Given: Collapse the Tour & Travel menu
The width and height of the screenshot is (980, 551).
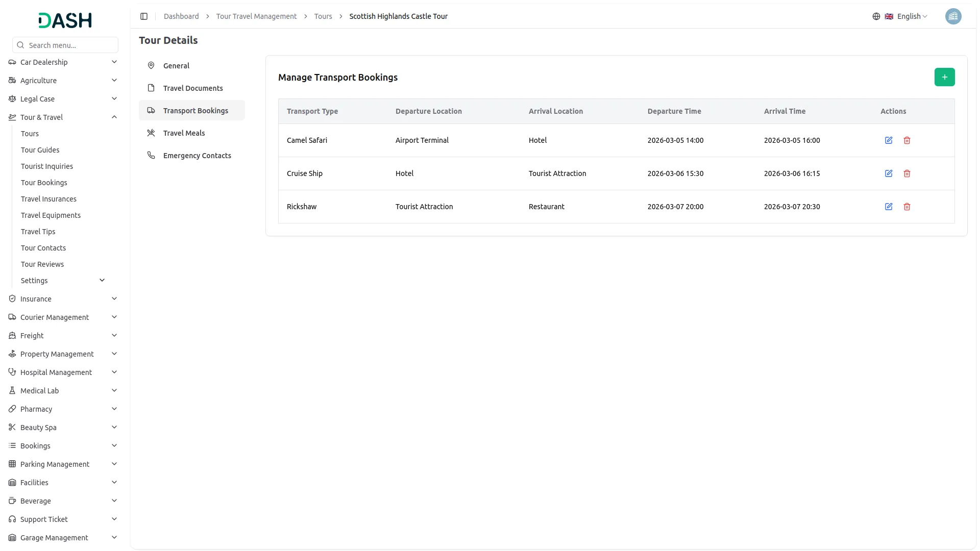Looking at the screenshot, I should tap(114, 117).
